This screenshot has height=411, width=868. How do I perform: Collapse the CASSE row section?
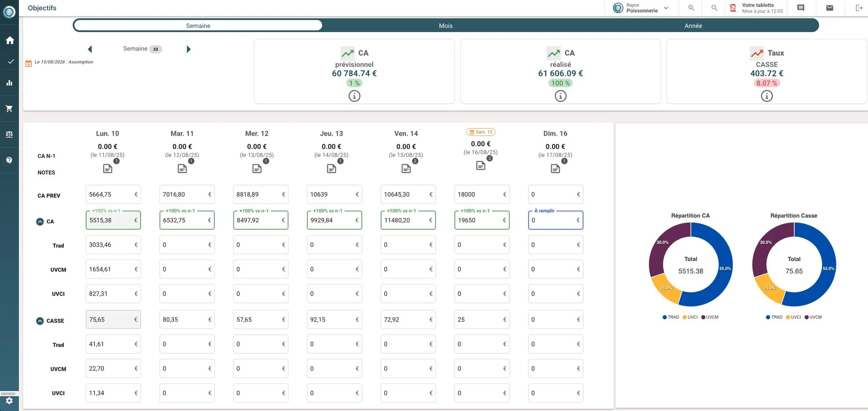tap(40, 321)
